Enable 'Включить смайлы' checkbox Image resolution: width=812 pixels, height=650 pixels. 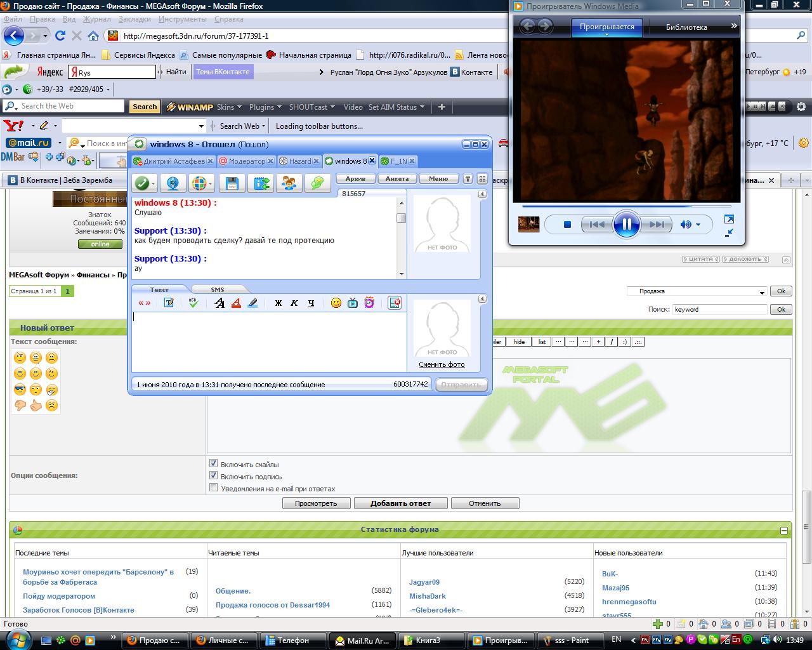coord(214,463)
